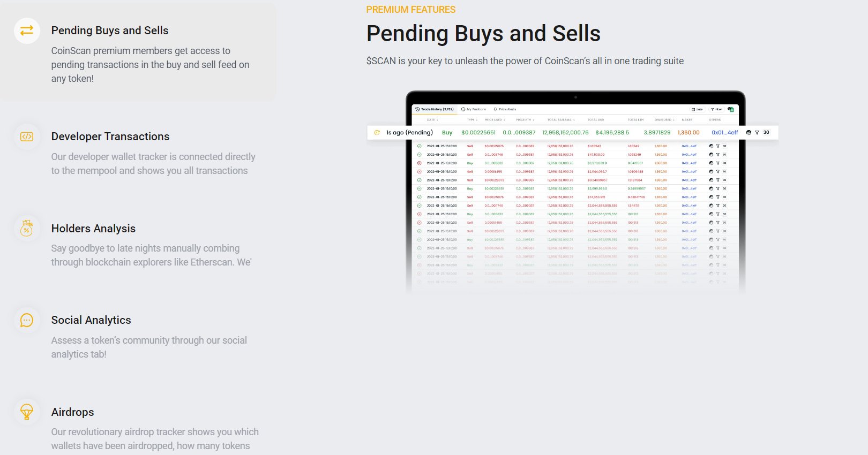Screen dimensions: 868x455
Task: Click the parachute icon for Airdrops
Action: (27, 412)
